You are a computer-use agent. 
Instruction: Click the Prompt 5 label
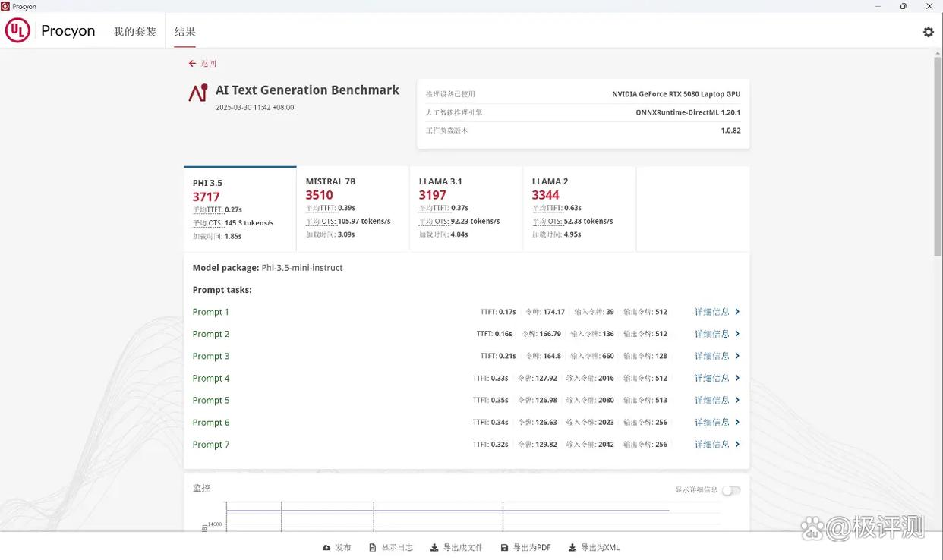pyautogui.click(x=211, y=400)
